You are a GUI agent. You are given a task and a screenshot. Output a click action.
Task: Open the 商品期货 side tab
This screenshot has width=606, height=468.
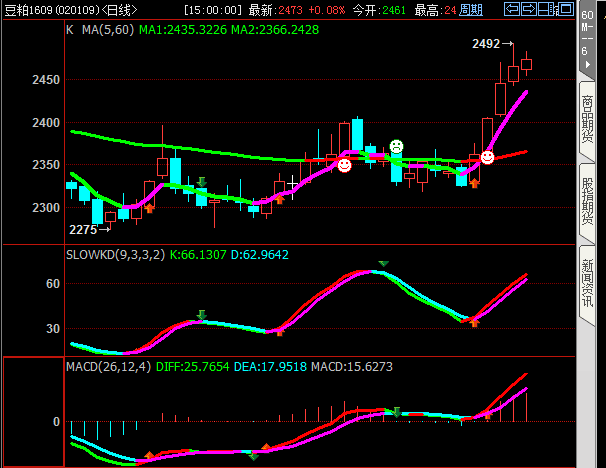[587, 119]
